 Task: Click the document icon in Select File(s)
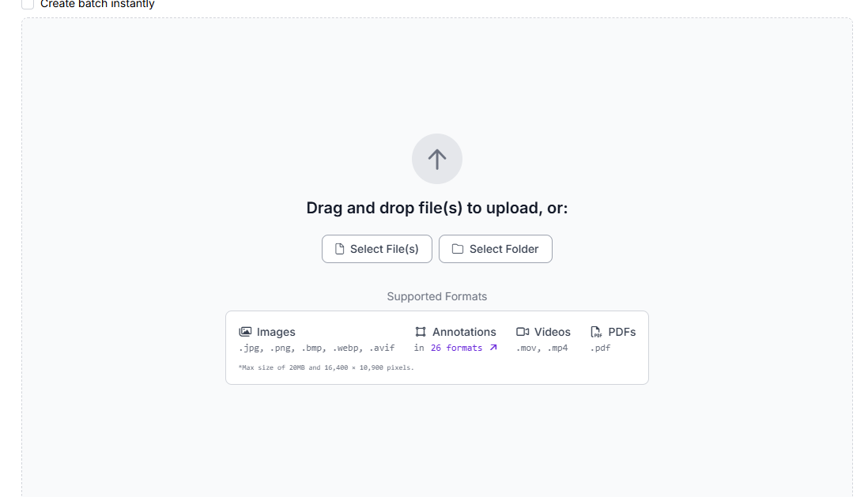pos(340,249)
